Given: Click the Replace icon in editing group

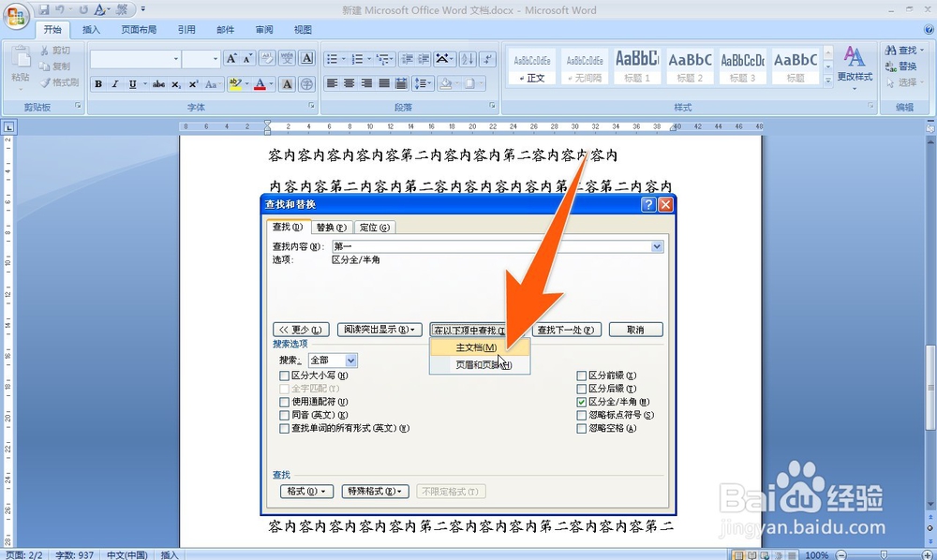Looking at the screenshot, I should [901, 66].
